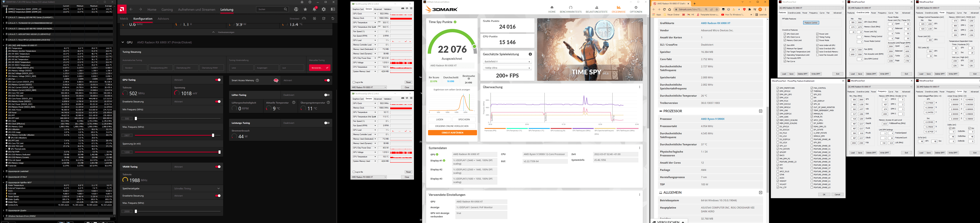This screenshot has height=223, width=980.
Task: Collapse ALLGEMEIN section in Chrome page
Action: pyautogui.click(x=760, y=193)
